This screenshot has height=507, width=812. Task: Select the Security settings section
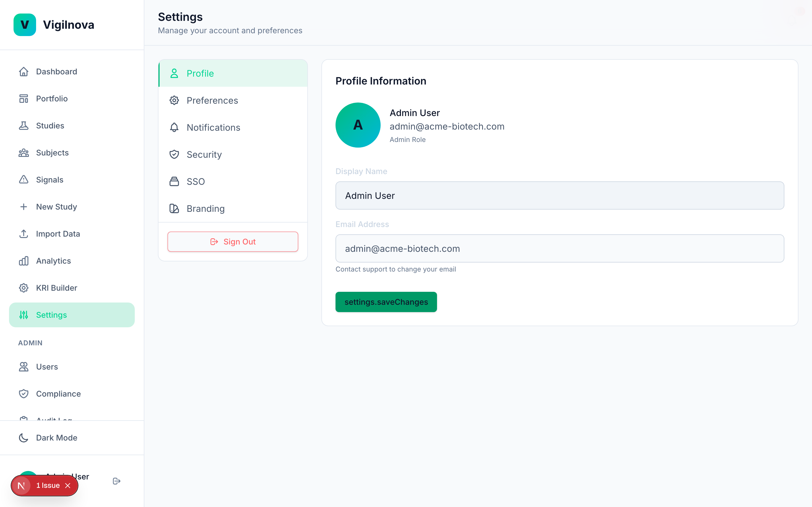coord(204,154)
